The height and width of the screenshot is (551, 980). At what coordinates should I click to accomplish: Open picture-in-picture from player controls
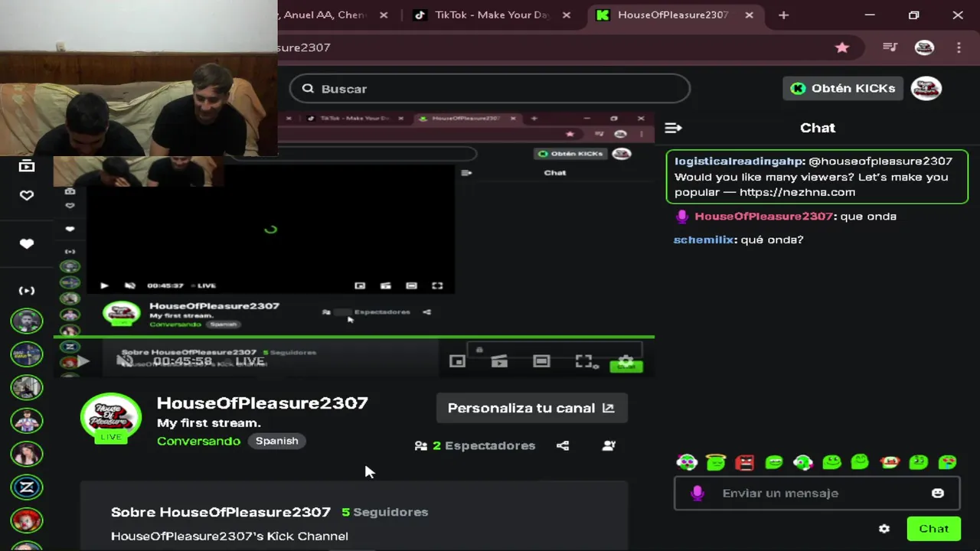pos(457,361)
